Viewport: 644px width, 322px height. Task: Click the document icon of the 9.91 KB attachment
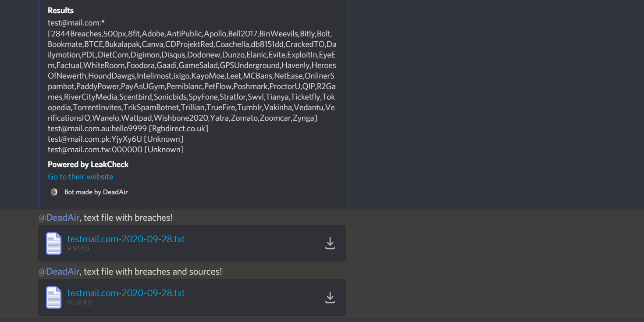click(54, 243)
